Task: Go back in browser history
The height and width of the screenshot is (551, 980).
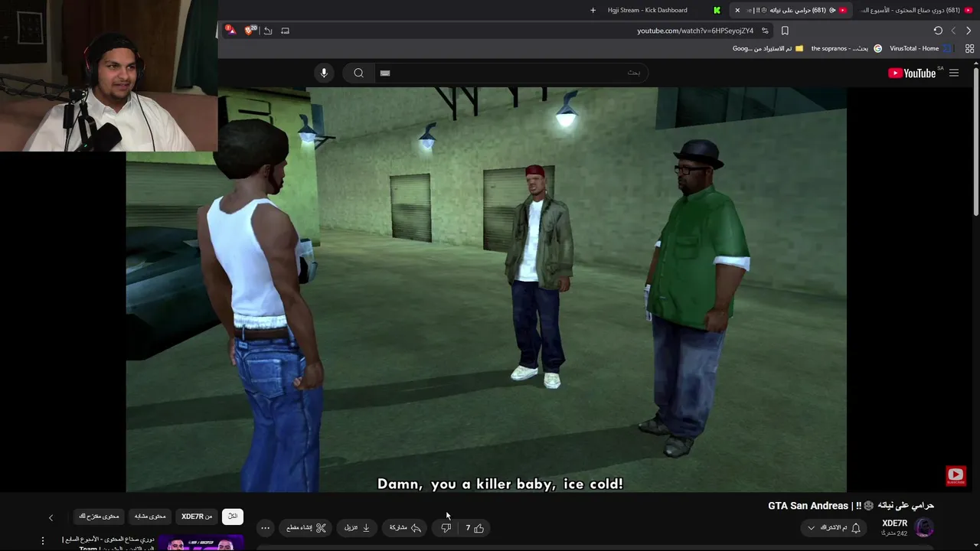Action: tap(969, 31)
